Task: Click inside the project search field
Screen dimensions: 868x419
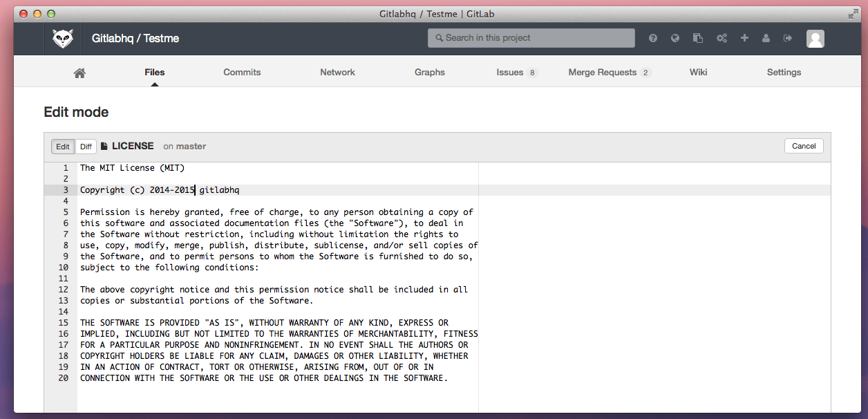Action: pos(531,37)
